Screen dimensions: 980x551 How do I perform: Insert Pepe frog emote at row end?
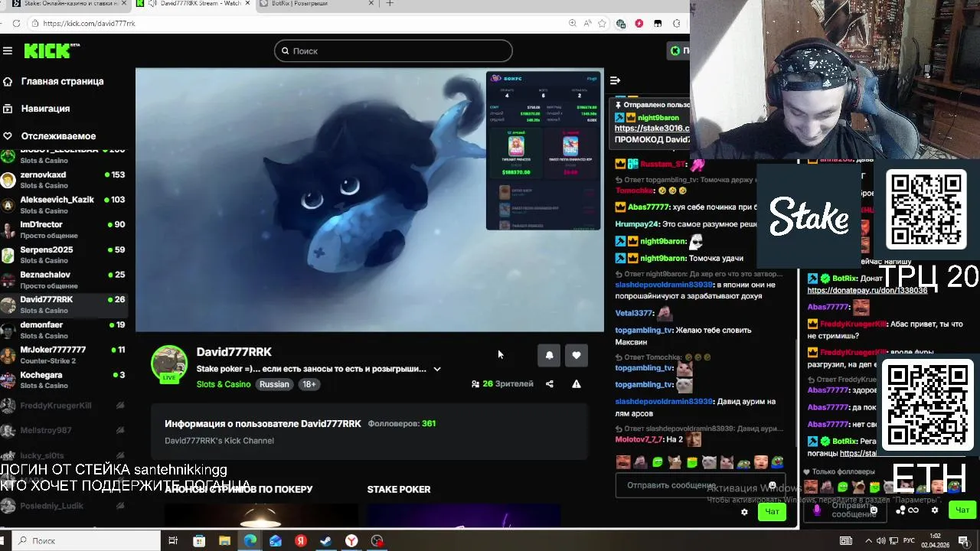pyautogui.click(x=777, y=462)
